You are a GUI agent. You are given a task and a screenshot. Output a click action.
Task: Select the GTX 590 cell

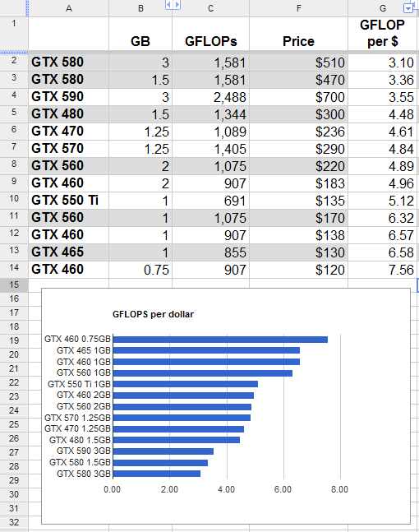click(x=68, y=97)
